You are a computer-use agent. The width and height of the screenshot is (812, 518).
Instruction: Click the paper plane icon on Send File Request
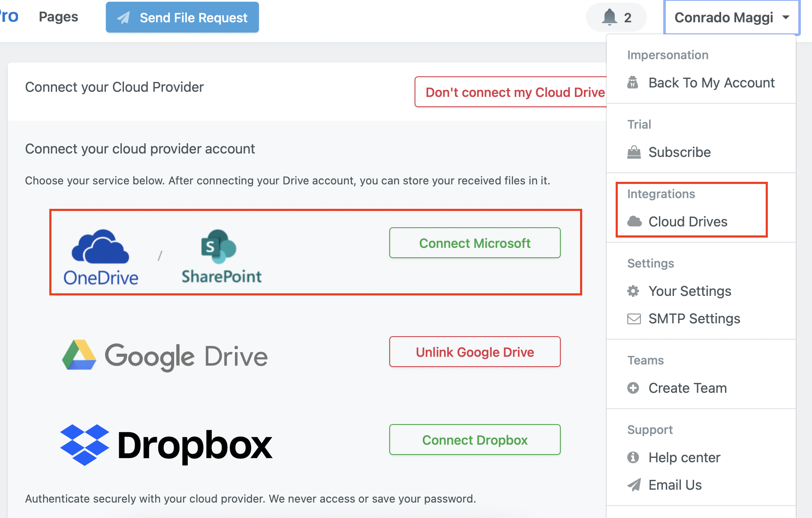pyautogui.click(x=123, y=18)
